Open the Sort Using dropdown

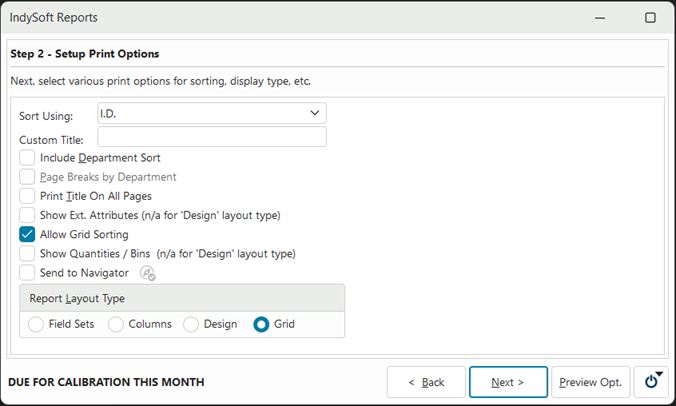[212, 113]
